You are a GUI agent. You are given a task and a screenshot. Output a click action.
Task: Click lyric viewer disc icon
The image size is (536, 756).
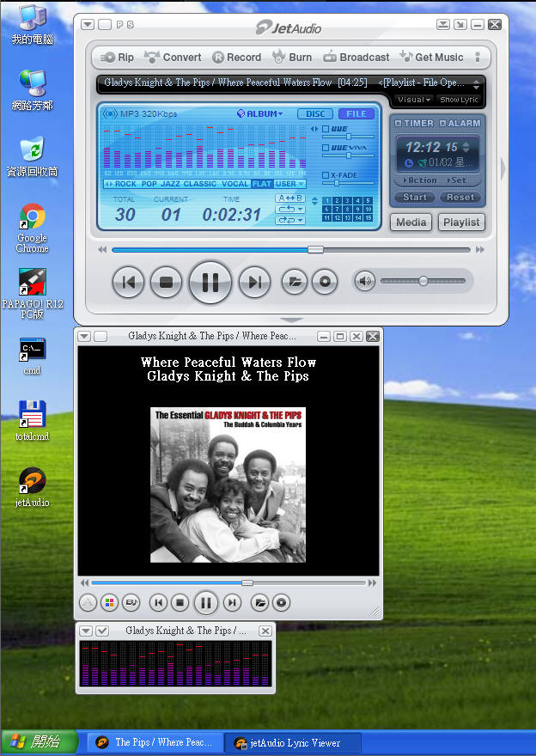281,603
